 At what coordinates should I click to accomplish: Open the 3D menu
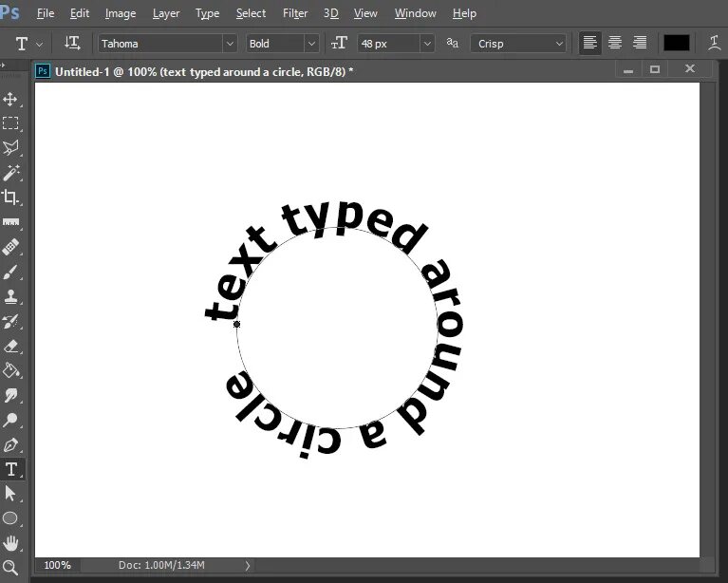coord(330,13)
